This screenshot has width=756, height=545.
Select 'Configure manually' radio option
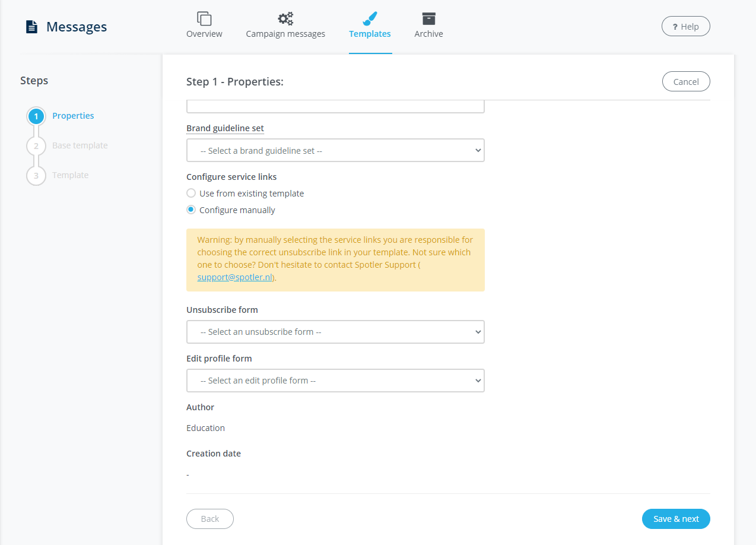191,210
